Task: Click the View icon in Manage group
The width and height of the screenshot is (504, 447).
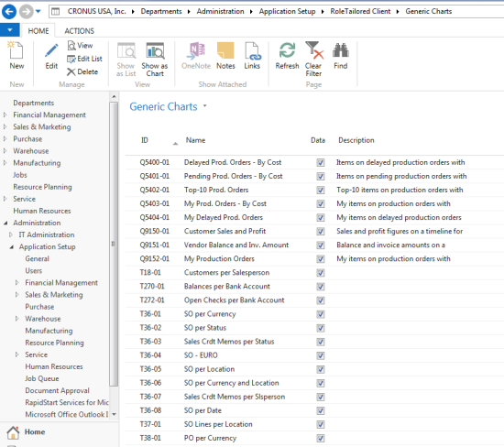Action: click(71, 45)
